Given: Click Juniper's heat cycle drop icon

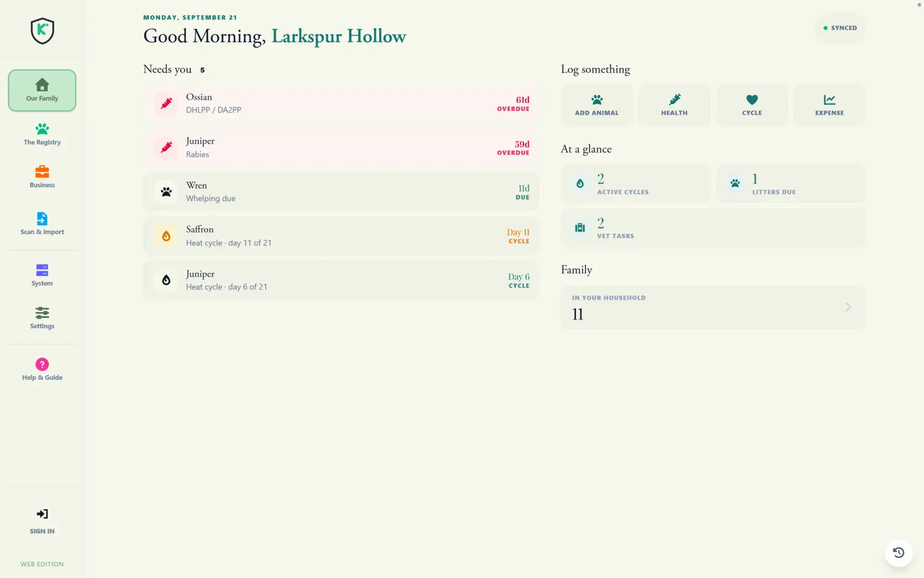Looking at the screenshot, I should (166, 280).
